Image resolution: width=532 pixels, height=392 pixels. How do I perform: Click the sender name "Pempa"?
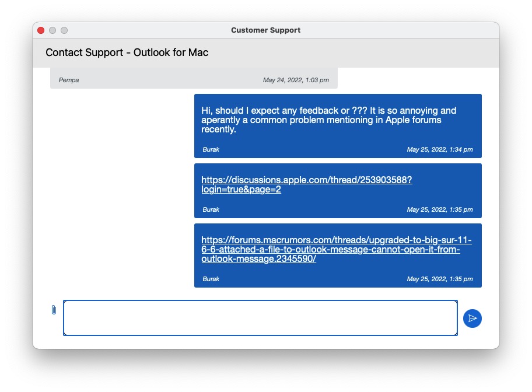pyautogui.click(x=68, y=80)
